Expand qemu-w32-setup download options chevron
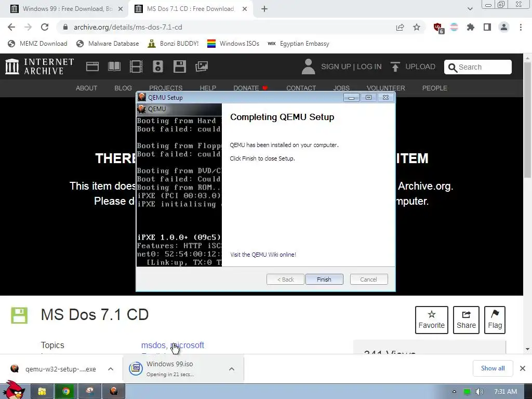The height and width of the screenshot is (399, 532). pos(111,369)
